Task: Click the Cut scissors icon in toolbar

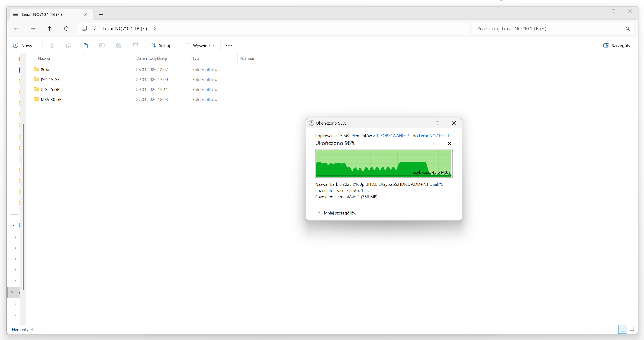Action: tap(52, 45)
